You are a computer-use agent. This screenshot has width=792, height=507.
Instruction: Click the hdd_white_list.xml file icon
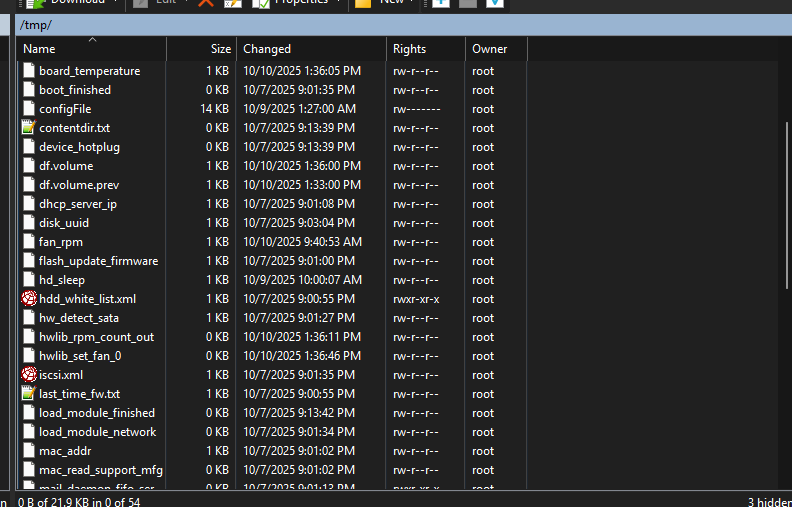coord(29,299)
